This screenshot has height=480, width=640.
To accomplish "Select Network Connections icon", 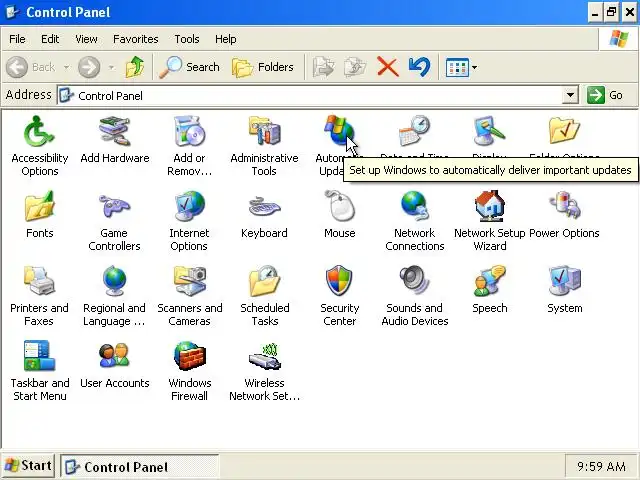I will pos(414,206).
